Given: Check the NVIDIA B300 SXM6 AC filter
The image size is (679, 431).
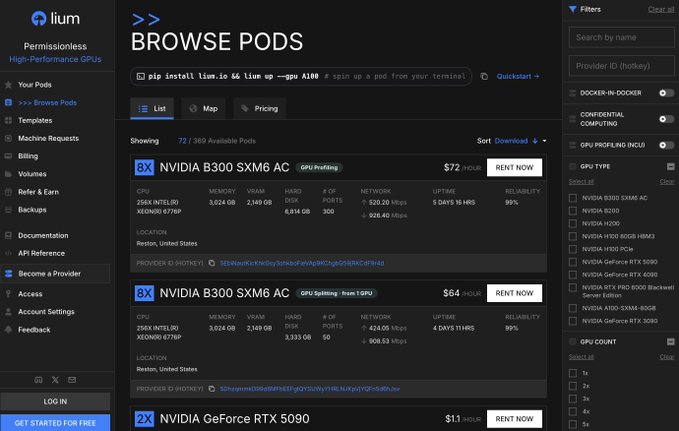Looking at the screenshot, I should click(573, 198).
